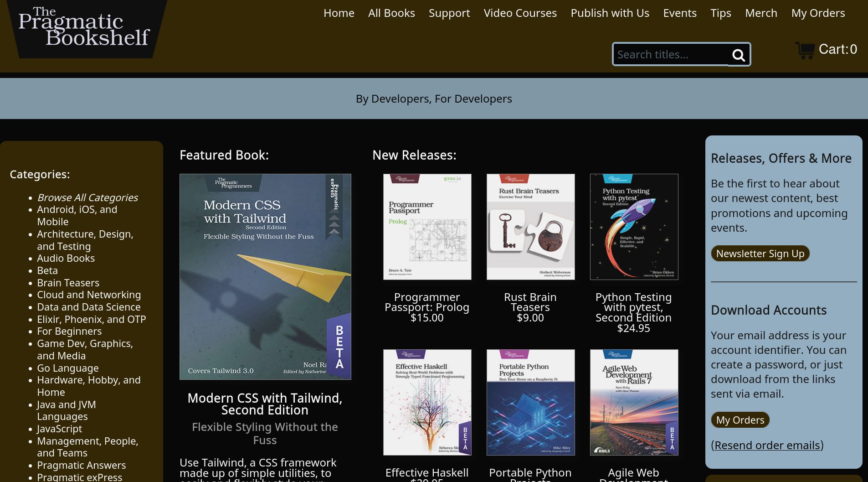View the Events page
This screenshot has width=868, height=482.
[680, 13]
